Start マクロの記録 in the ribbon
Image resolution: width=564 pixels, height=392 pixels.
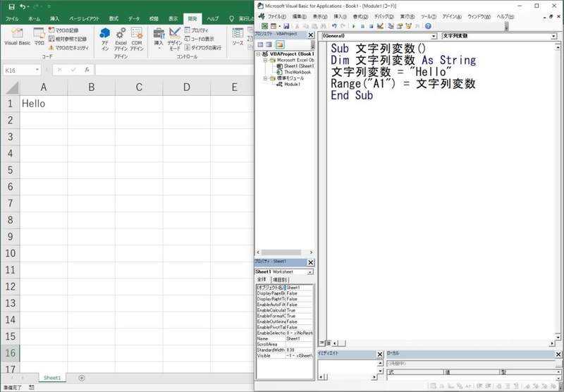pyautogui.click(x=63, y=30)
